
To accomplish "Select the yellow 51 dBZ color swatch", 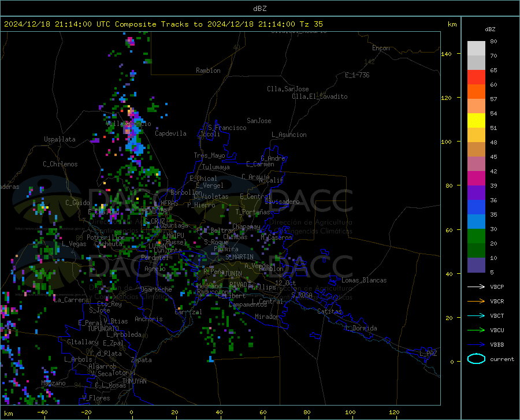I will tap(476, 121).
